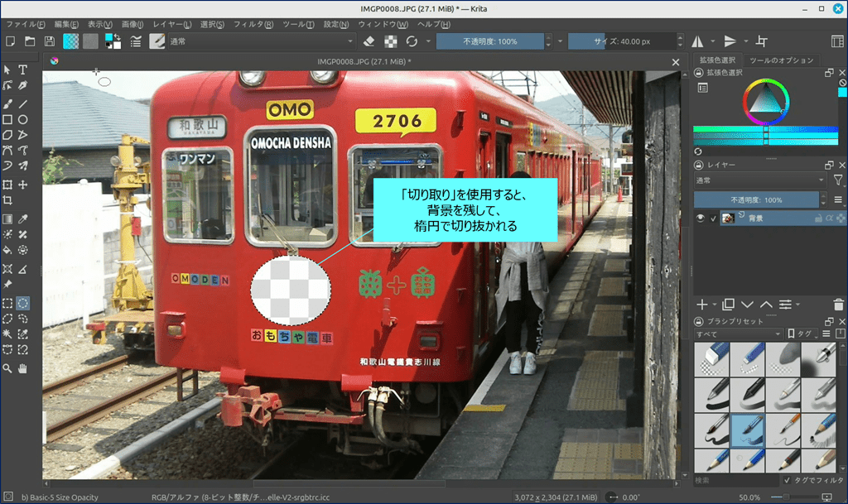848x504 pixels.
Task: Delete the layer with trash icon
Action: pos(839,305)
